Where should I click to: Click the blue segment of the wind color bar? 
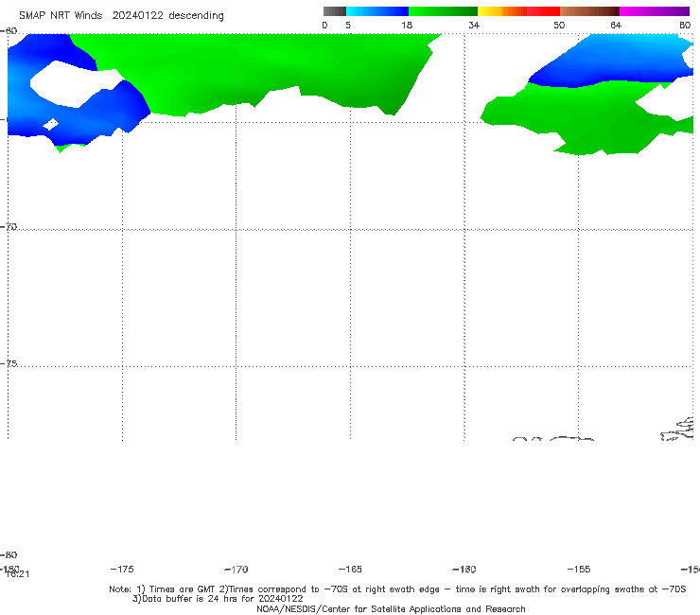(377, 11)
